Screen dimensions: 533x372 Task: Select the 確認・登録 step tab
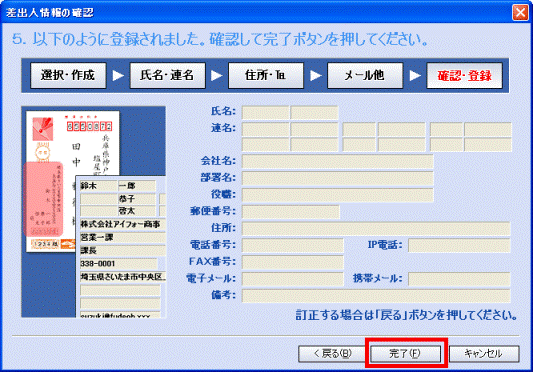[x=464, y=75]
